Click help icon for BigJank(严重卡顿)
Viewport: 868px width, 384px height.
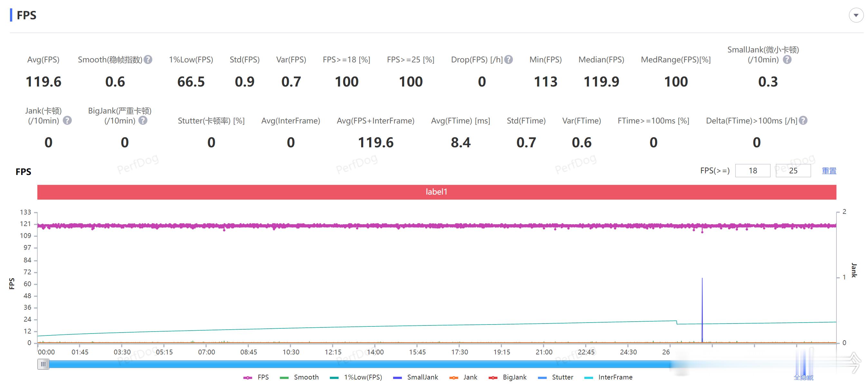[x=143, y=121]
